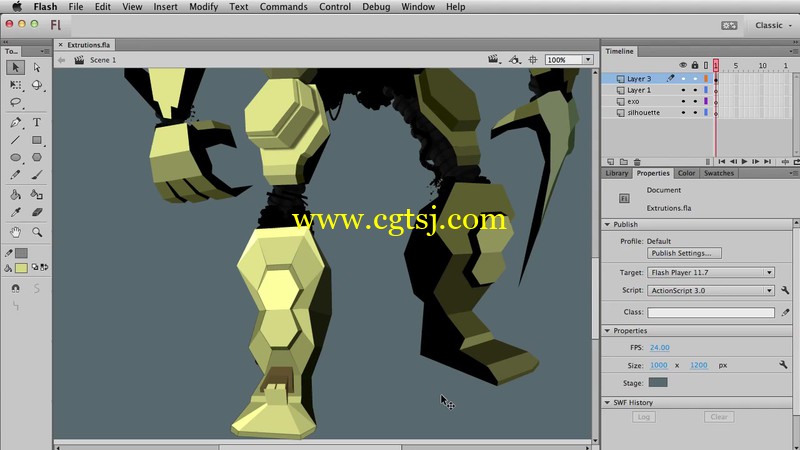
Task: Select the Line tool
Action: click(15, 140)
